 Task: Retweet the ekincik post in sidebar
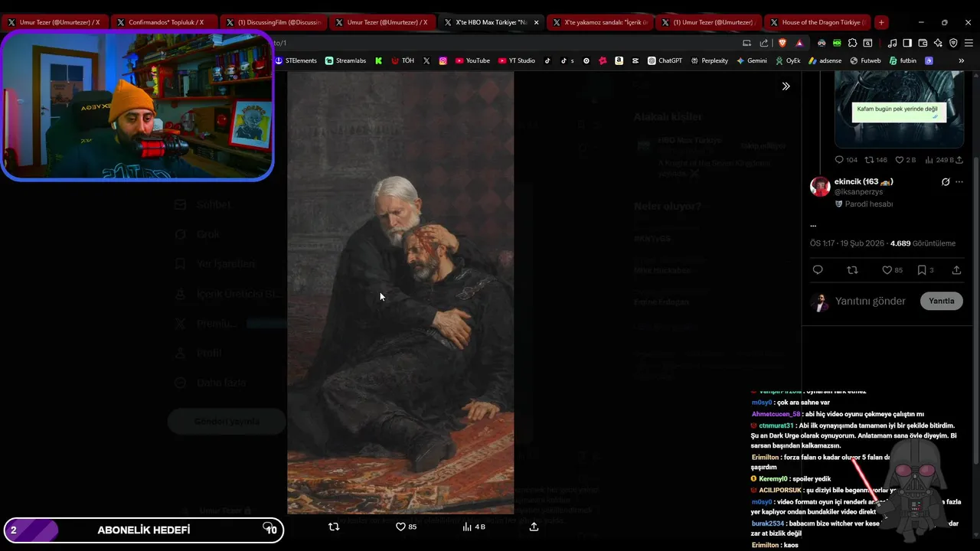(x=852, y=270)
